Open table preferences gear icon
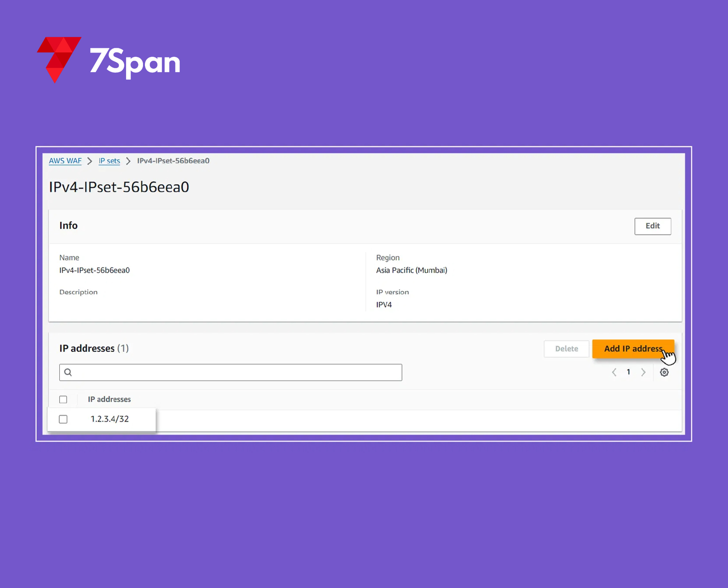 click(664, 372)
